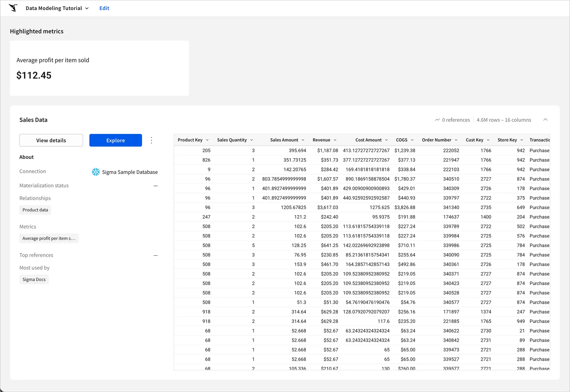
Task: Click the Average profit per item sold card
Action: point(99,68)
